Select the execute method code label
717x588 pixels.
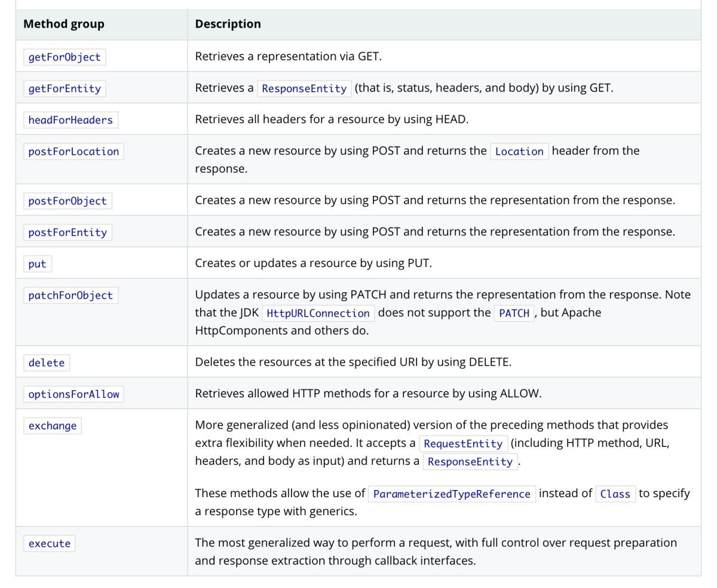[49, 544]
